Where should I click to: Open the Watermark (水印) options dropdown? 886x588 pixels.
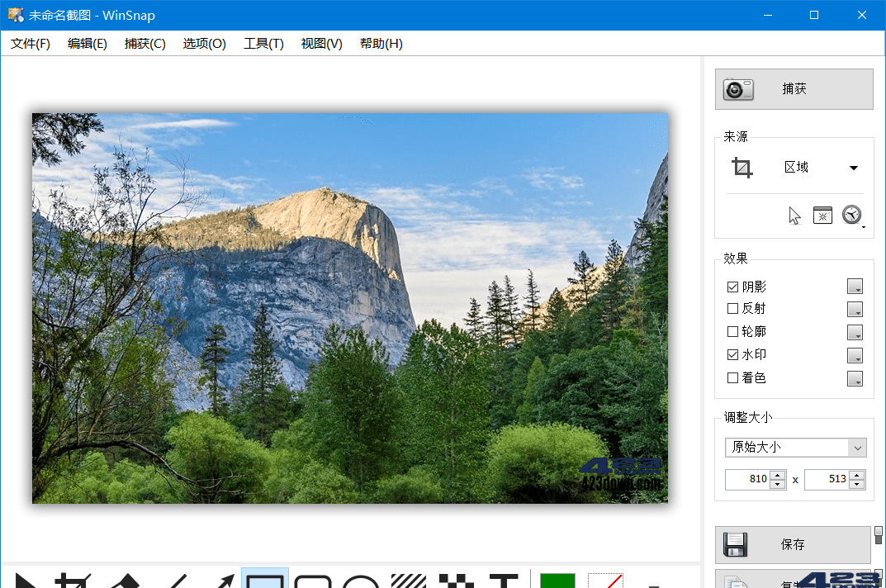point(855,355)
